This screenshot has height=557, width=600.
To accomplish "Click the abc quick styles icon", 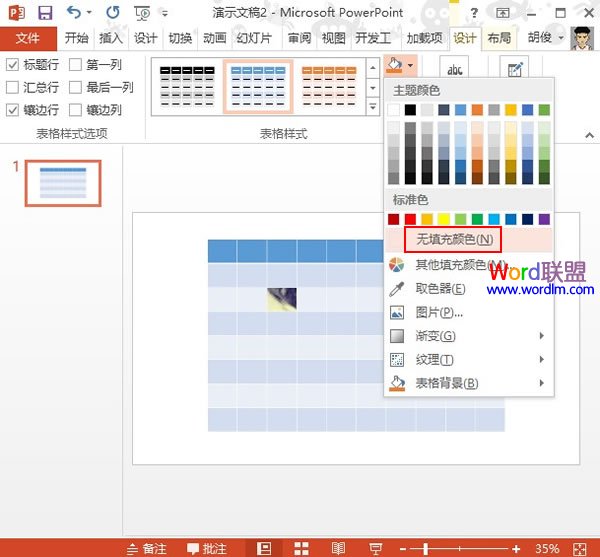I will [x=454, y=70].
